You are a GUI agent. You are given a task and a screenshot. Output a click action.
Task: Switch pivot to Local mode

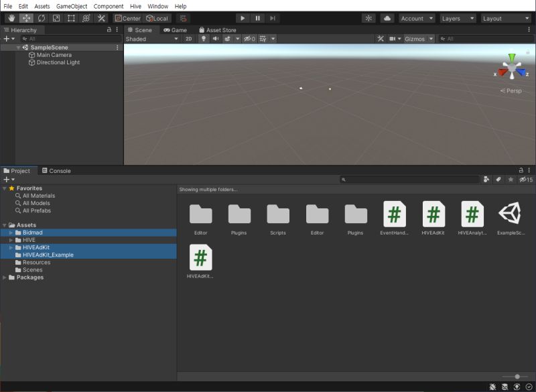tap(158, 18)
